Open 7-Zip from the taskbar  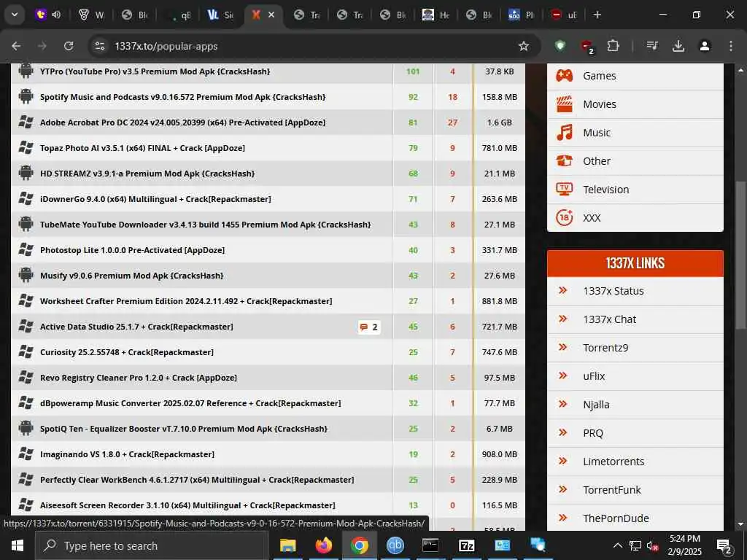click(x=466, y=545)
